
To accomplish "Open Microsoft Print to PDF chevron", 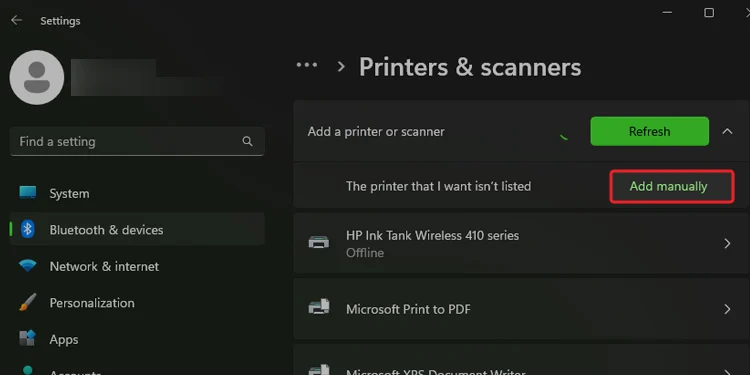I will pyautogui.click(x=727, y=309).
